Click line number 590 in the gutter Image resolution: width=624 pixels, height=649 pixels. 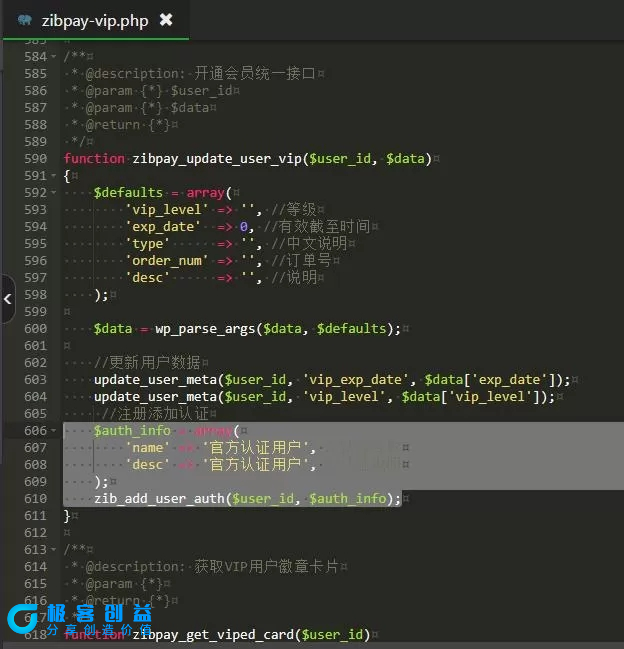coord(35,159)
